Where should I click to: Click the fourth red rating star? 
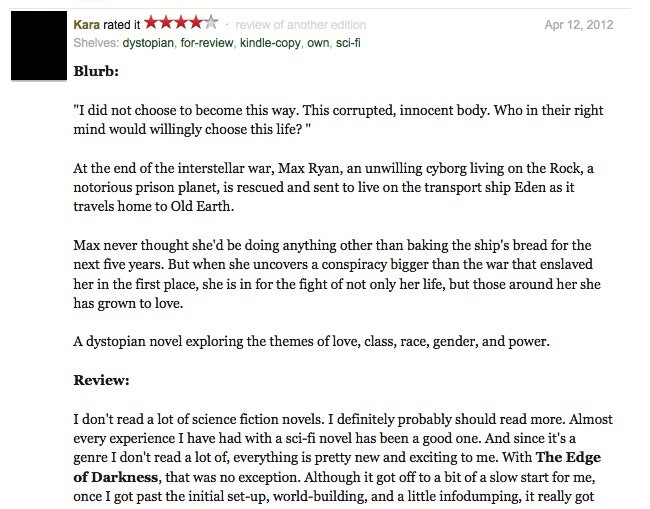(x=194, y=22)
